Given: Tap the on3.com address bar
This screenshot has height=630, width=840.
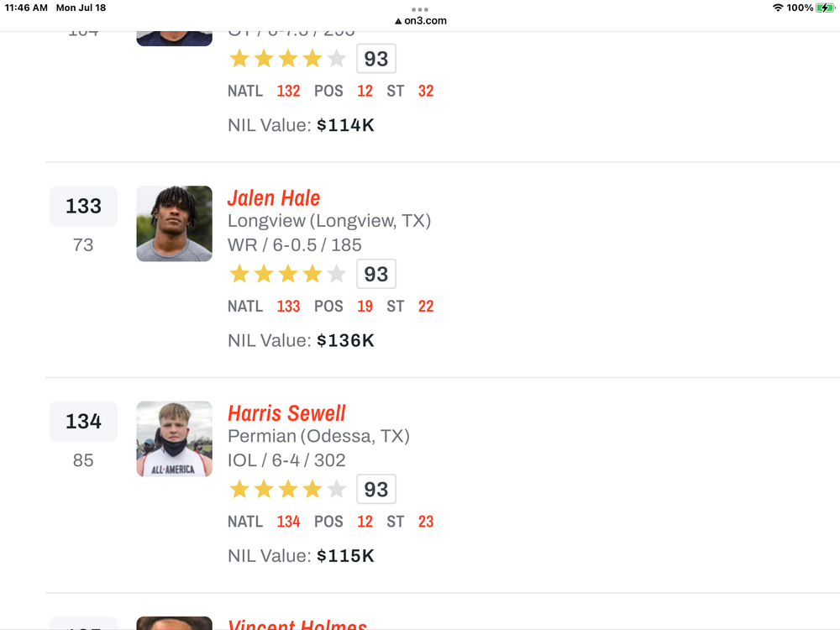Looking at the screenshot, I should coord(420,21).
